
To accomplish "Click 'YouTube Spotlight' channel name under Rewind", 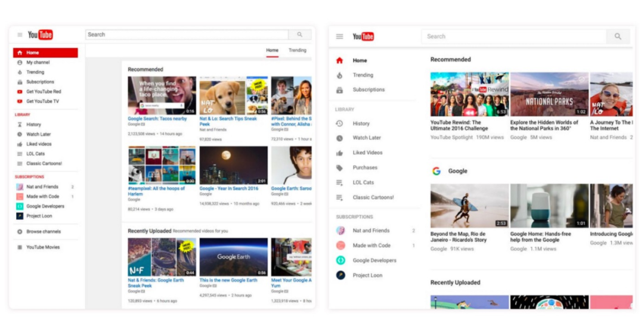I will (451, 138).
